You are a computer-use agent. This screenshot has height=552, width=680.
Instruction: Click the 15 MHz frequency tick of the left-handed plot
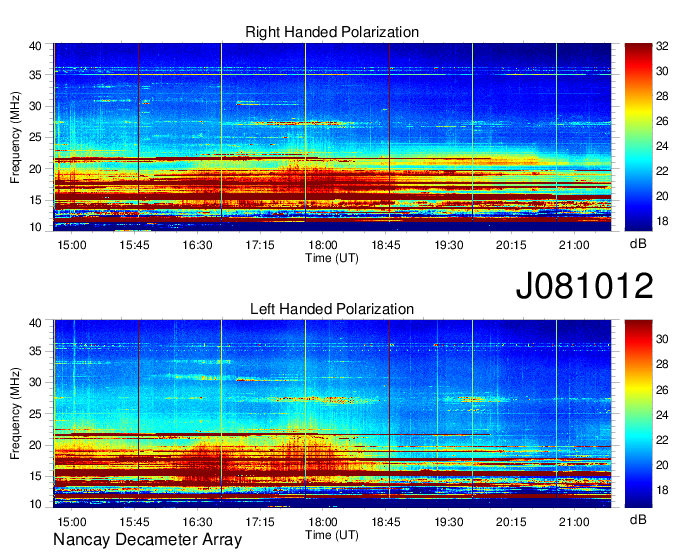(x=36, y=477)
